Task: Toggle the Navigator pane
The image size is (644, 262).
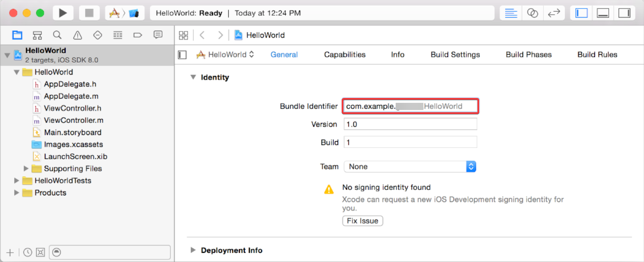Action: (581, 13)
